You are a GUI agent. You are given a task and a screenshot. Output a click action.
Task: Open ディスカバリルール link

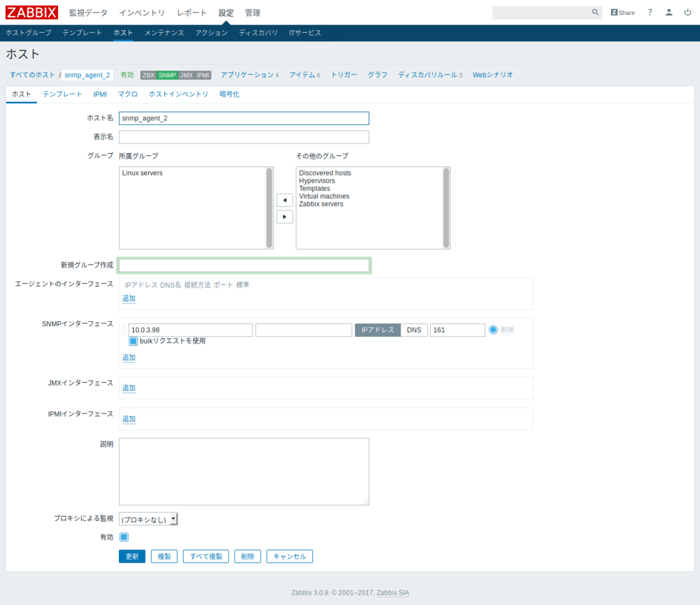point(428,75)
